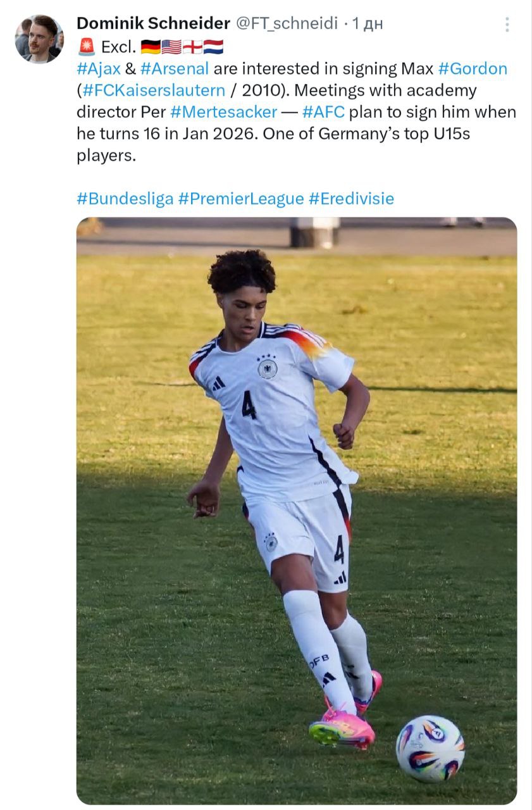Click the United States flag emoji
The width and height of the screenshot is (532, 810).
171,47
